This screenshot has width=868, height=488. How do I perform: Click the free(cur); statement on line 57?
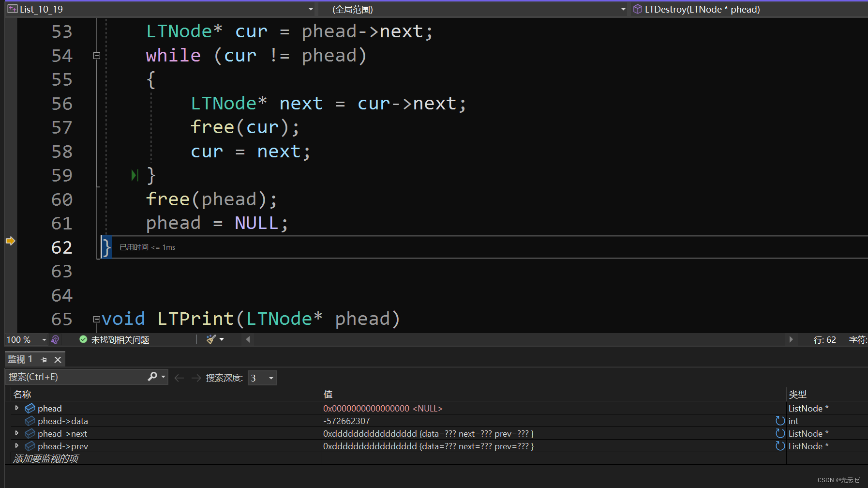pyautogui.click(x=245, y=127)
